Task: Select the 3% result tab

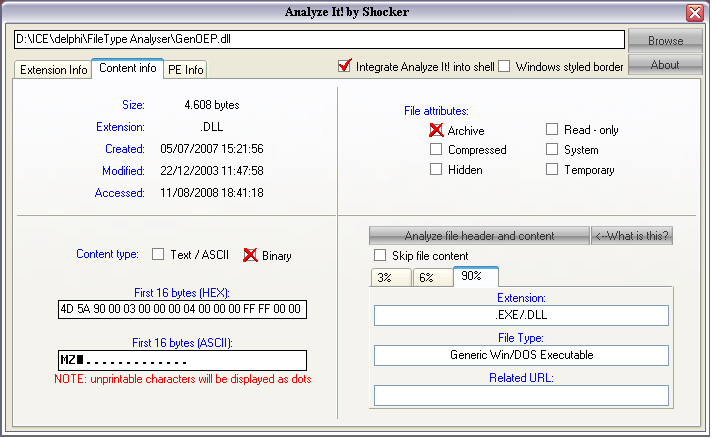Action: click(x=391, y=277)
